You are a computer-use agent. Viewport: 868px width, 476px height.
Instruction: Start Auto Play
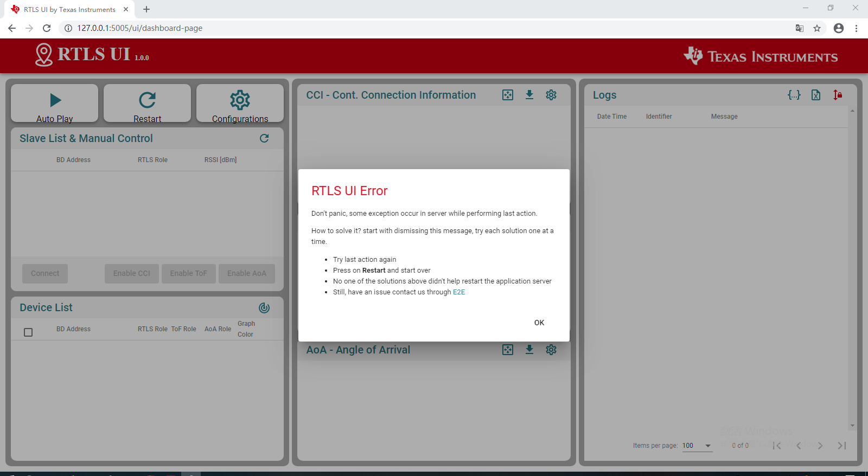55,103
